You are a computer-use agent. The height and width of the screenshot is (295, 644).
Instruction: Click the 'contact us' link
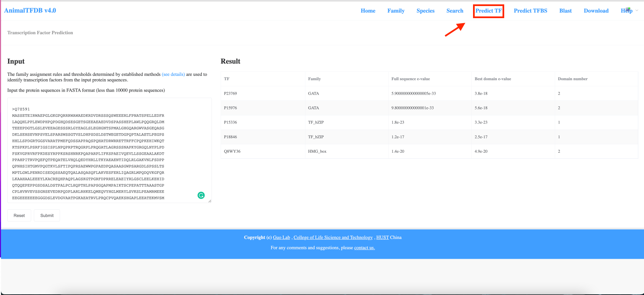click(364, 248)
